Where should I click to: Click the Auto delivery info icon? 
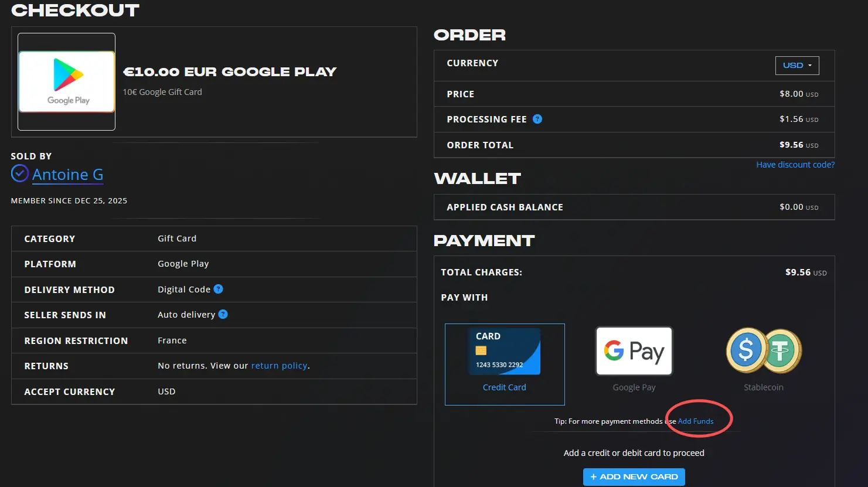point(223,314)
